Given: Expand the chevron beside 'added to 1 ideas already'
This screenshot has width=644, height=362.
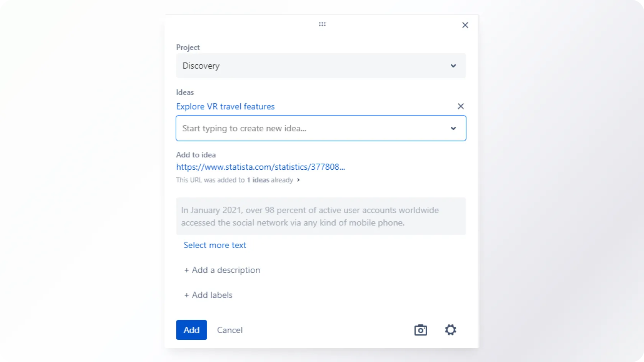Looking at the screenshot, I should 298,180.
